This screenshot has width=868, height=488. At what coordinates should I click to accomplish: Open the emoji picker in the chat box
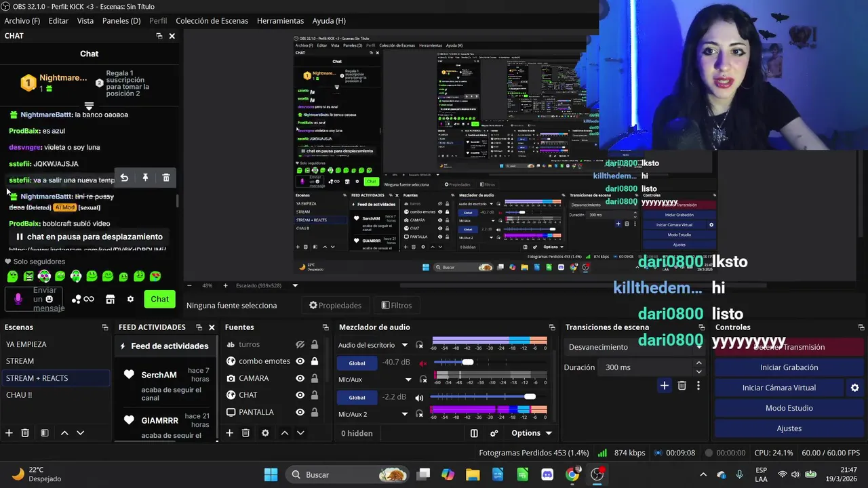pos(49,299)
